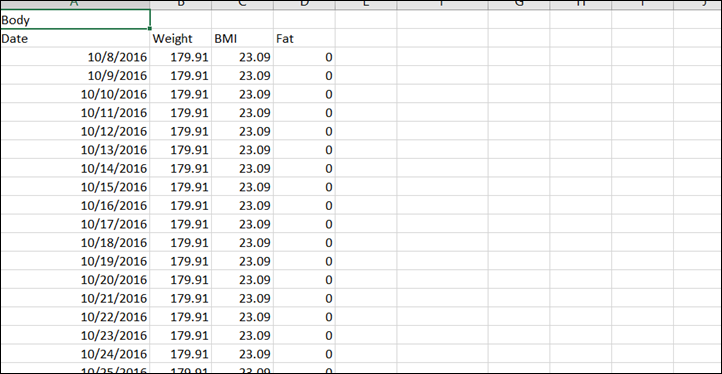Select the date cell 10/17/2016

[75, 224]
